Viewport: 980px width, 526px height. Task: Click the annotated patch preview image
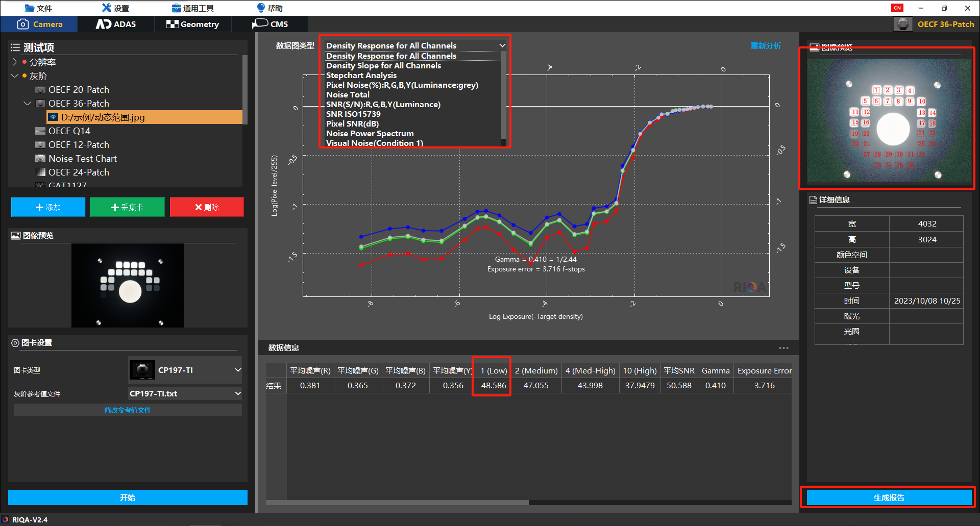[x=889, y=120]
